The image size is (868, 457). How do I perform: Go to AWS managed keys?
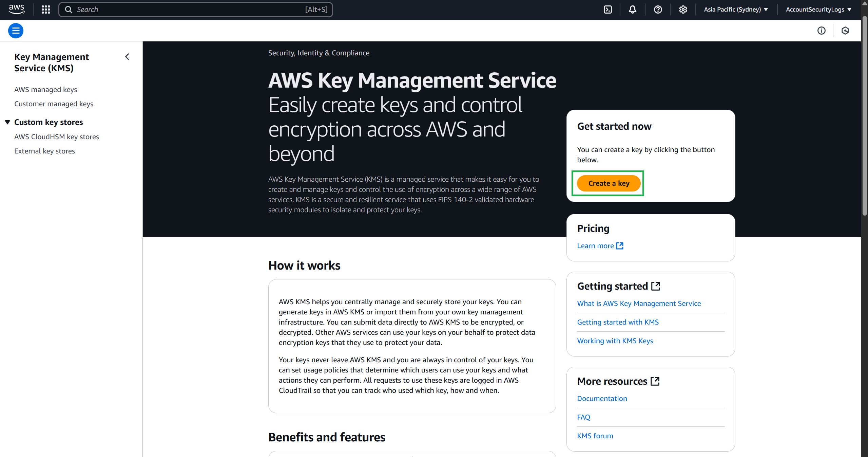(45, 90)
